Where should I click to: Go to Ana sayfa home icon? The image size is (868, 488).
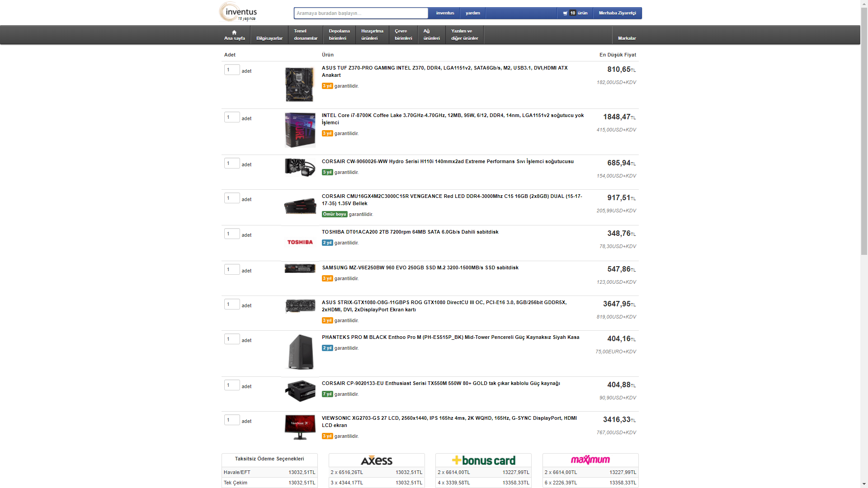(x=234, y=35)
